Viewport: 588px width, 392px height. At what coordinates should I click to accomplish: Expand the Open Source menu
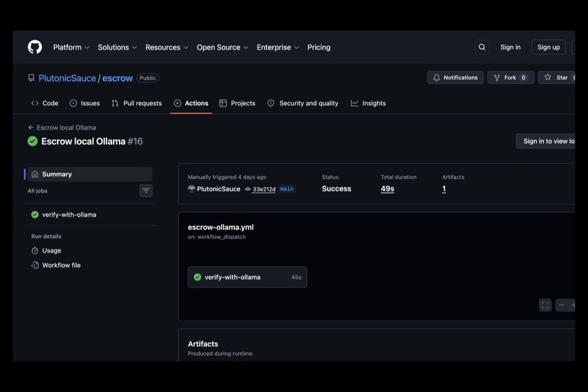pyautogui.click(x=223, y=47)
